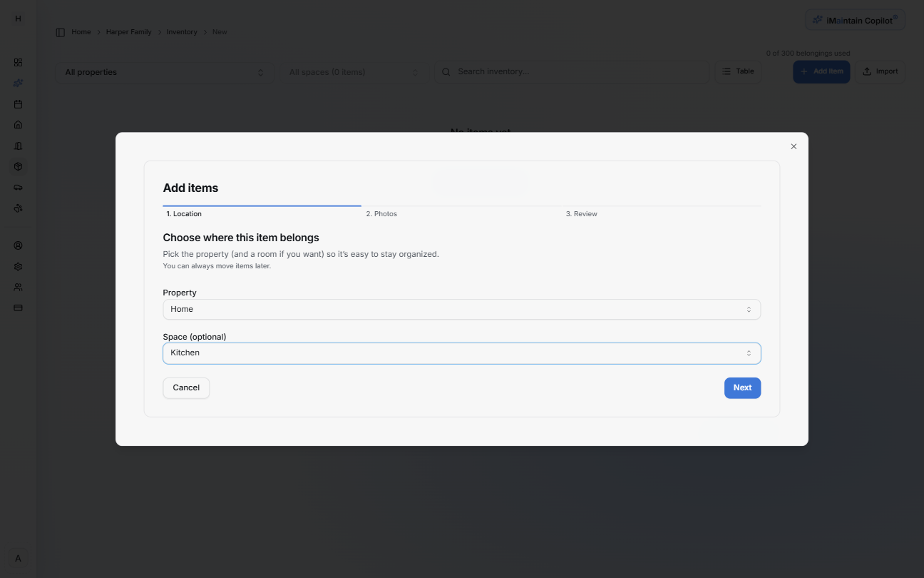Open the paw pets icon in sidebar
924x578 pixels.
[18, 208]
